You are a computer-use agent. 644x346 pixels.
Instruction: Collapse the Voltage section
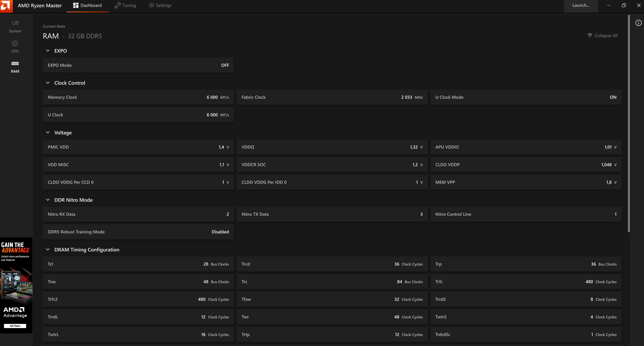(x=48, y=133)
